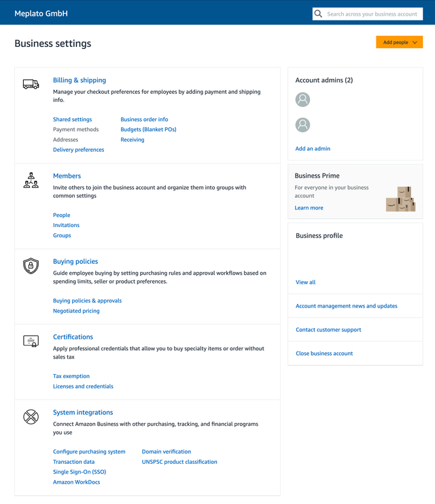The image size is (435, 504).
Task: Open Shared settings link
Action: 72,120
